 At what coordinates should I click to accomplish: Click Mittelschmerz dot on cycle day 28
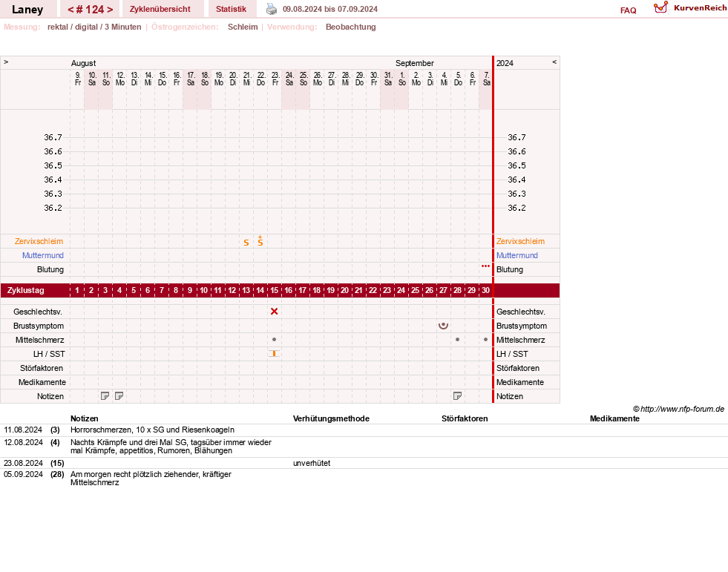[457, 339]
